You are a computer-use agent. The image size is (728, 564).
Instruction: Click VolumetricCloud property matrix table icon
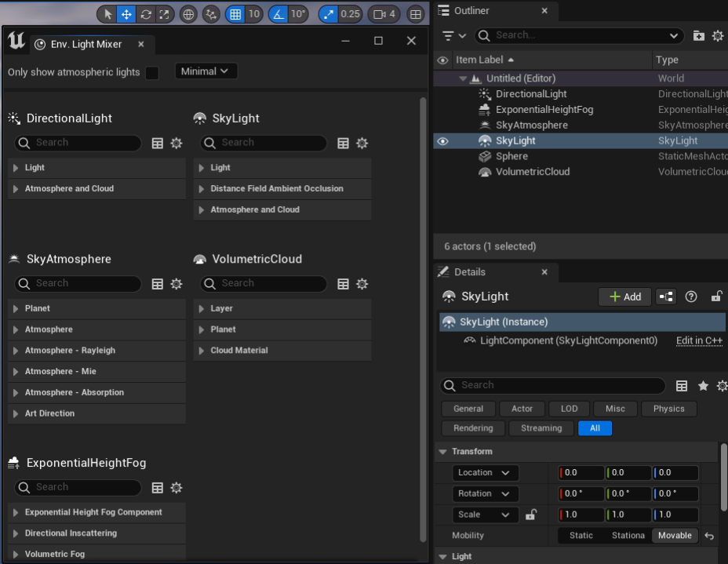click(x=343, y=284)
